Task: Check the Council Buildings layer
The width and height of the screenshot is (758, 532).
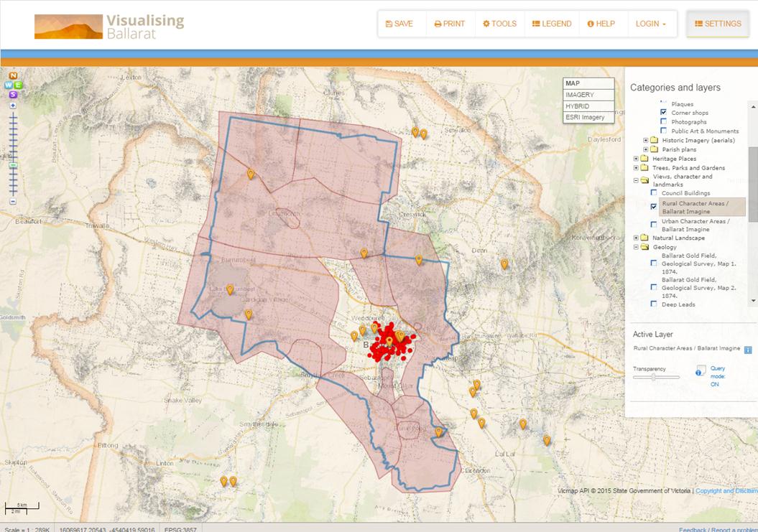Action: pyautogui.click(x=654, y=192)
